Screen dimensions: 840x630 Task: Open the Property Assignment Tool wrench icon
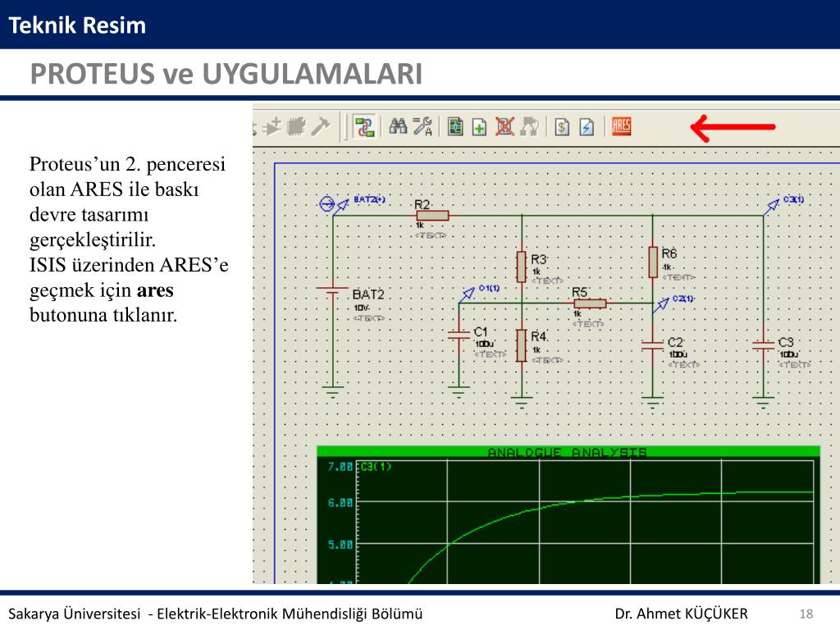coord(422,127)
